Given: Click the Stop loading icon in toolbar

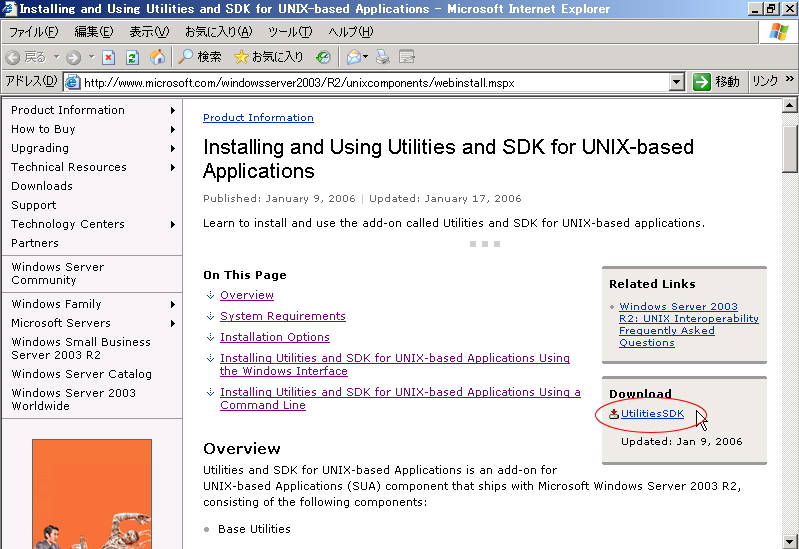Looking at the screenshot, I should (x=109, y=57).
